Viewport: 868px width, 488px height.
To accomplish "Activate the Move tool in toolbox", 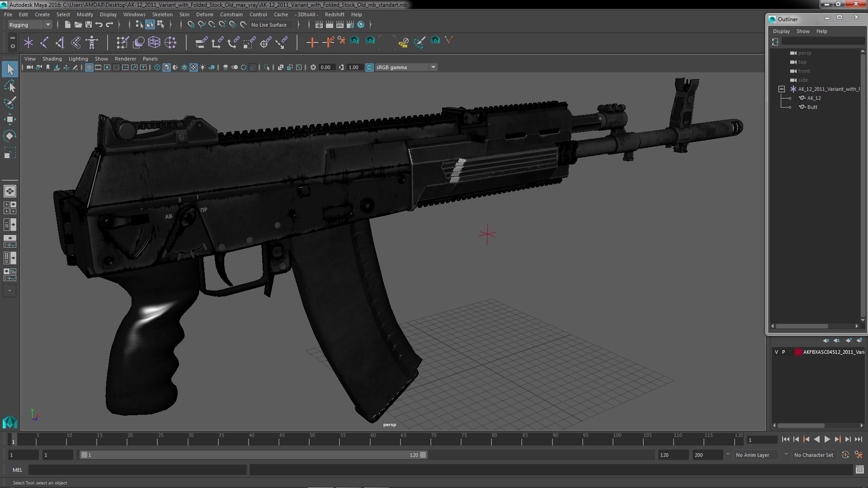I will pyautogui.click(x=10, y=119).
